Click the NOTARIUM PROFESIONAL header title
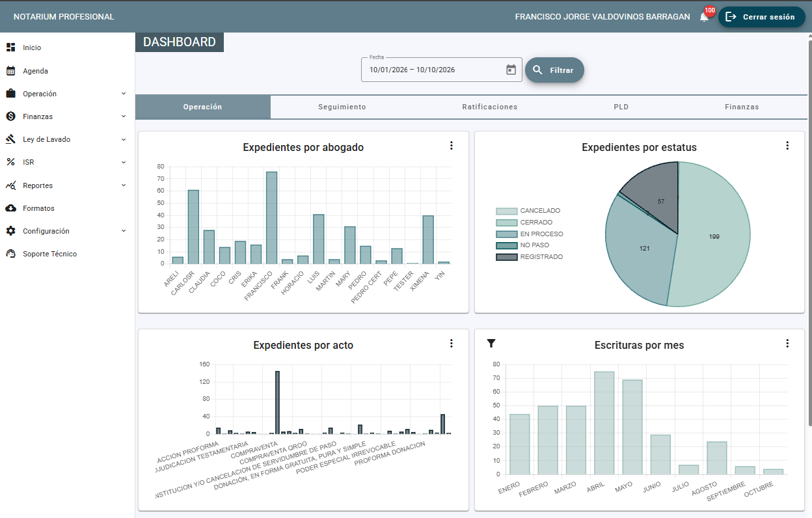The width and height of the screenshot is (812, 518). click(x=64, y=17)
